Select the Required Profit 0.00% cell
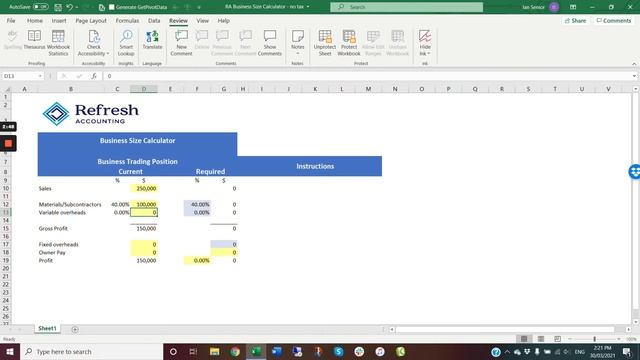The width and height of the screenshot is (640, 360). click(197, 260)
